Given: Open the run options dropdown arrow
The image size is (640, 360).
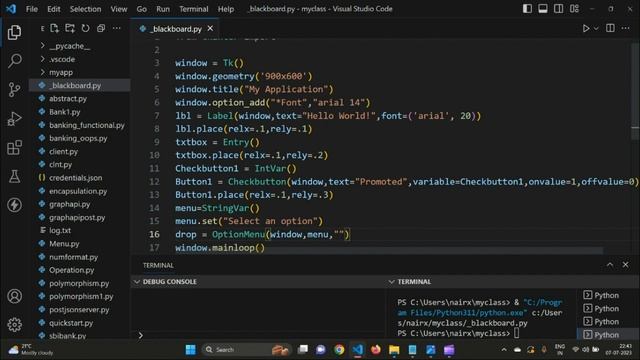Looking at the screenshot, I should tap(596, 29).
